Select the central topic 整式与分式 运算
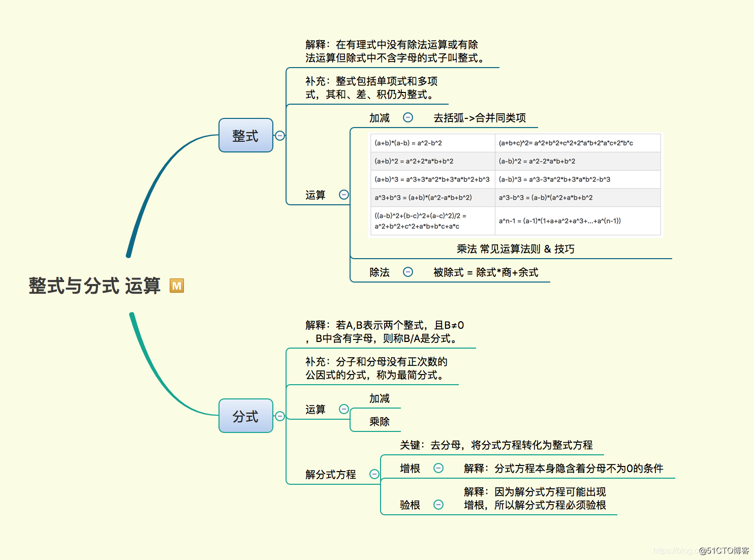754x560 pixels. click(x=95, y=286)
